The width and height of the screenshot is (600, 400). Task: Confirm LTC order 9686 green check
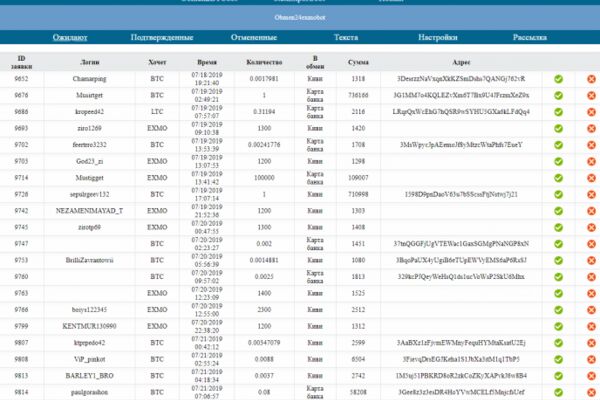coord(559,112)
